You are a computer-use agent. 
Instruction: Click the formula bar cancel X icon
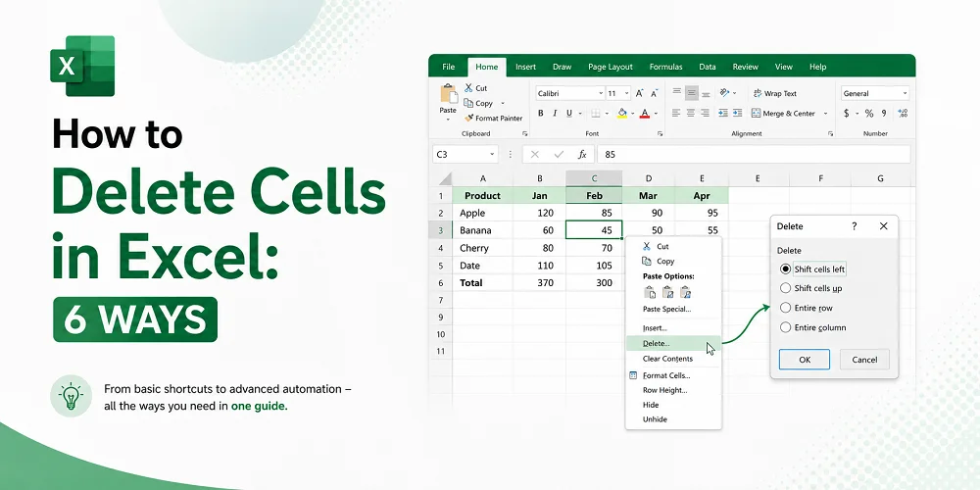(x=535, y=155)
